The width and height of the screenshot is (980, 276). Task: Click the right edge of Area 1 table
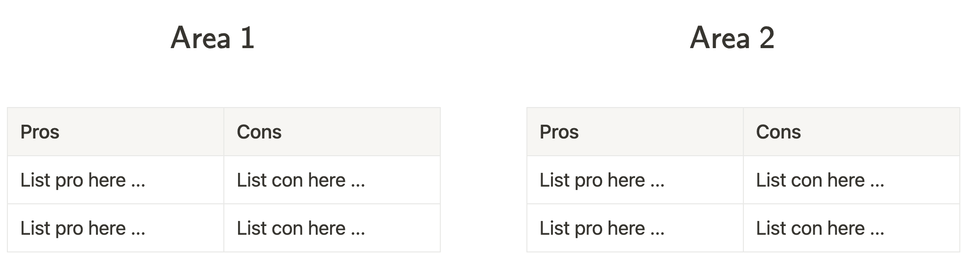(440, 180)
